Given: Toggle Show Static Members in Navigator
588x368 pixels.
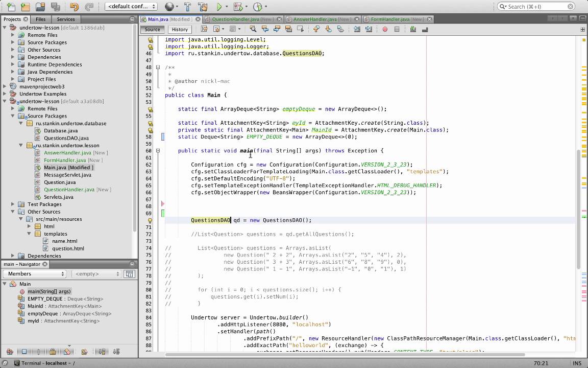Looking at the screenshot, I should 38,352.
